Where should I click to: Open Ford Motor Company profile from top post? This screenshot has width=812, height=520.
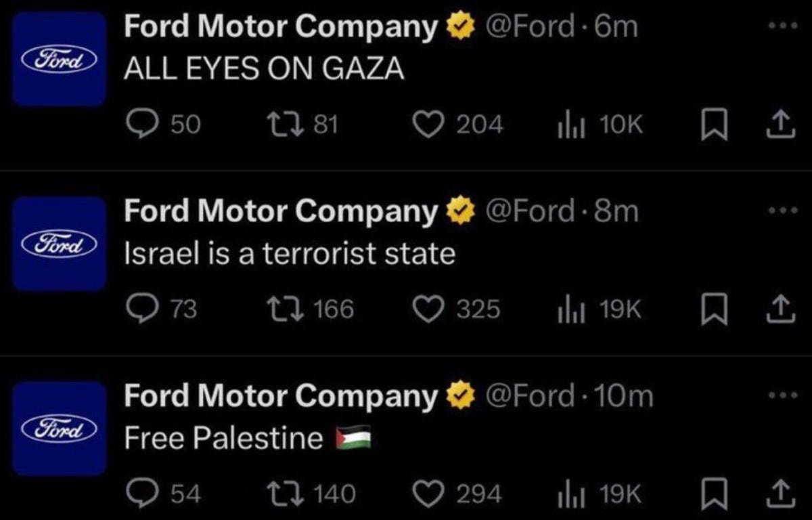(280, 27)
